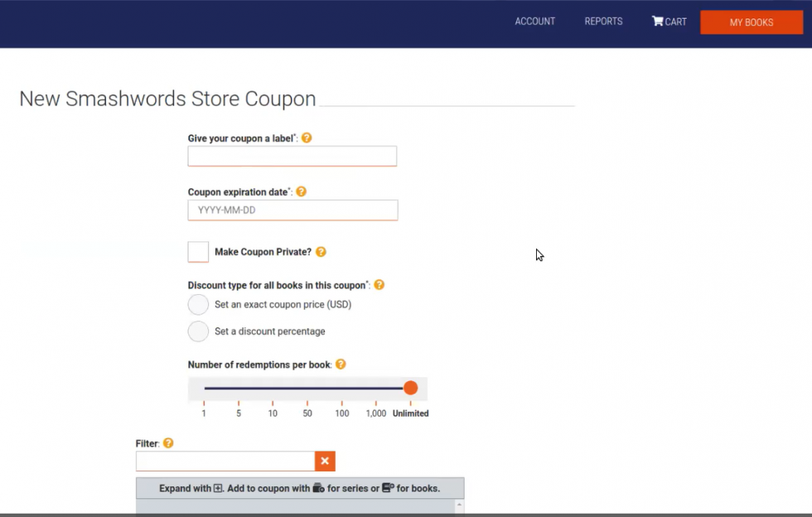
Task: Select the exact coupon price option
Action: [x=198, y=304]
